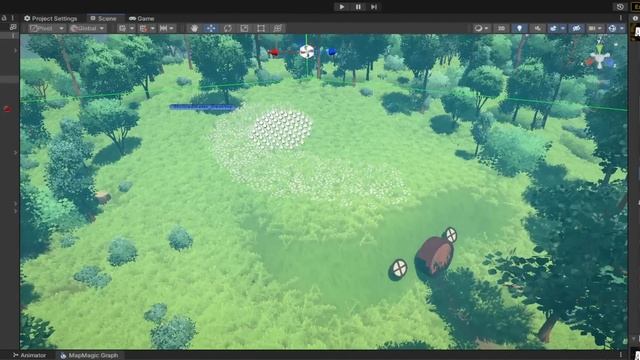Select the Rotate tool
This screenshot has width=640, height=360.
(x=228, y=28)
